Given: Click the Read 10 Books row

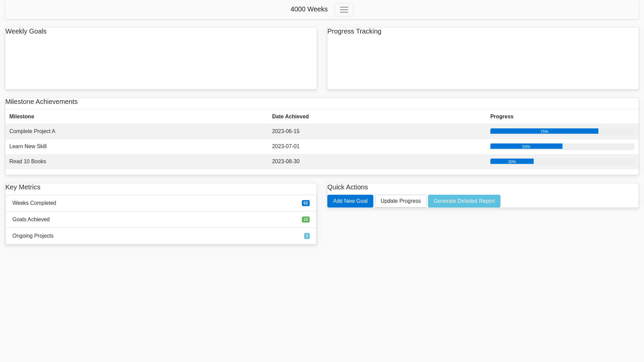Looking at the screenshot, I should click(x=28, y=162).
